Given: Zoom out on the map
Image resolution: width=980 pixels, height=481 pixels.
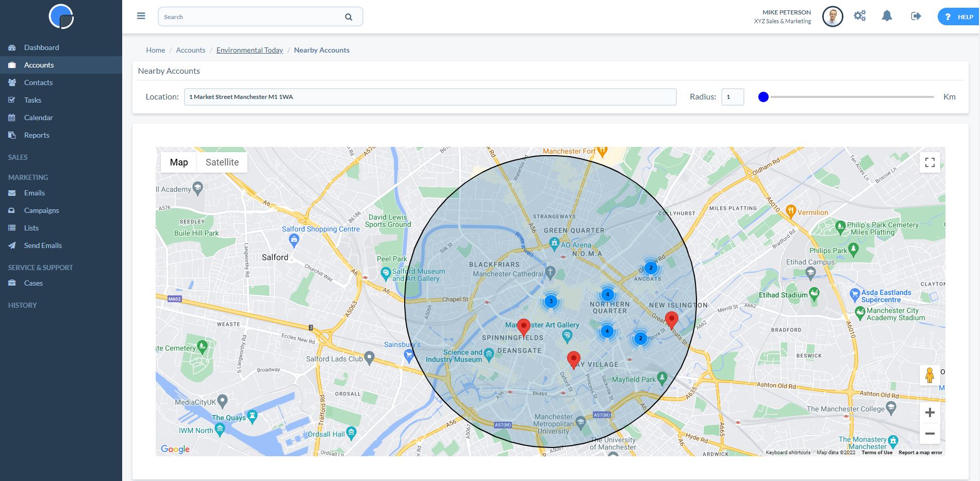Looking at the screenshot, I should tap(930, 434).
